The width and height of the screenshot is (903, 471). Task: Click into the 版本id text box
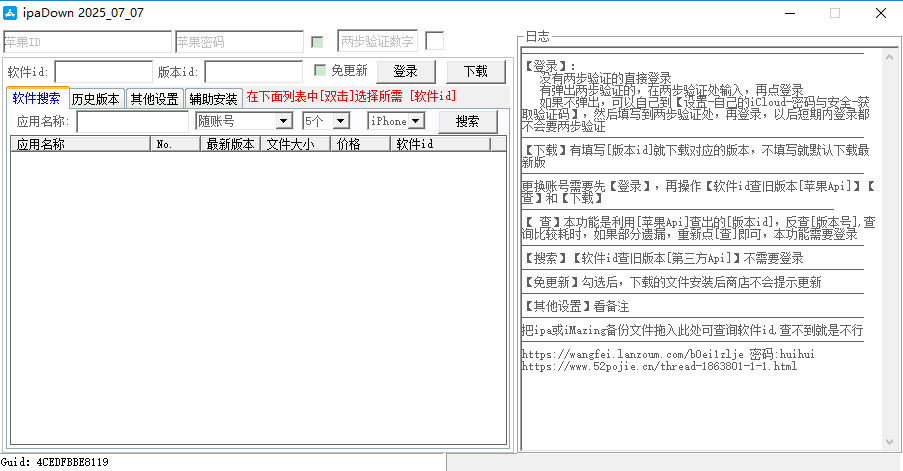pos(253,72)
